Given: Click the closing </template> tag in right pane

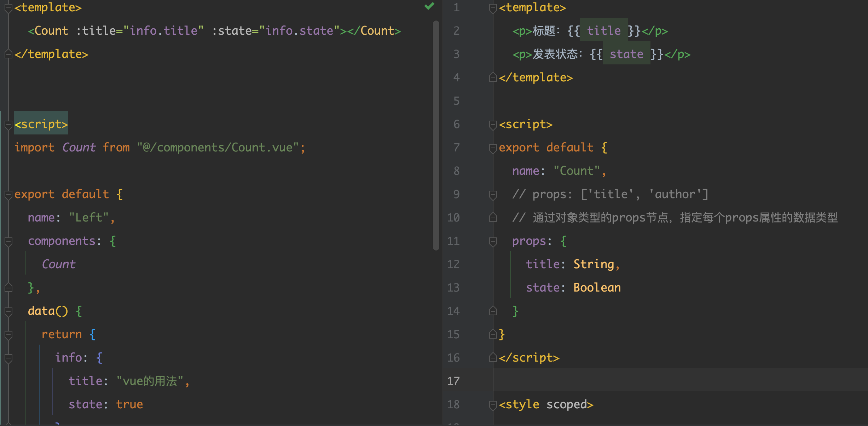Looking at the screenshot, I should coord(536,77).
